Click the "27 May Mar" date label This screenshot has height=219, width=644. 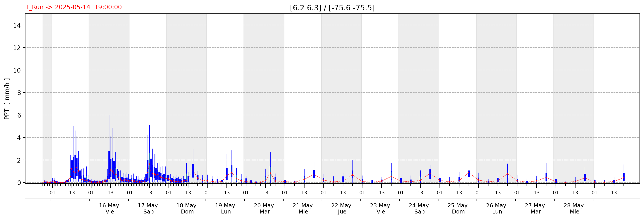(535, 208)
